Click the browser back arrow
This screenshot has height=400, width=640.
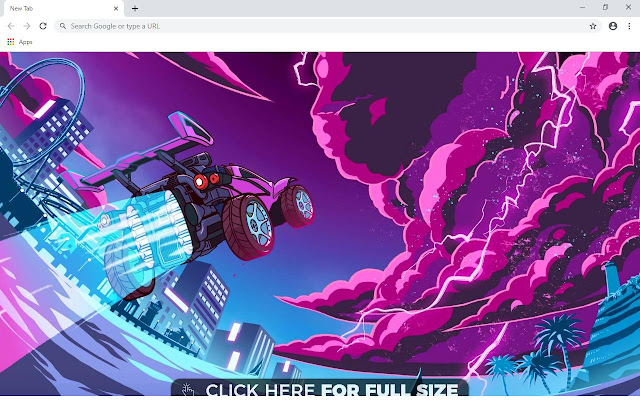pos(11,26)
